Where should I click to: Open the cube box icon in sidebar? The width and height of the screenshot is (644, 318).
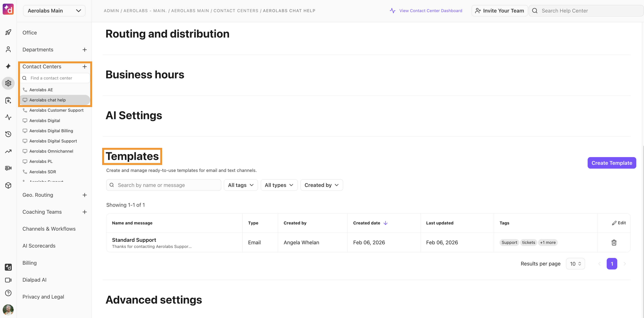[x=8, y=185]
